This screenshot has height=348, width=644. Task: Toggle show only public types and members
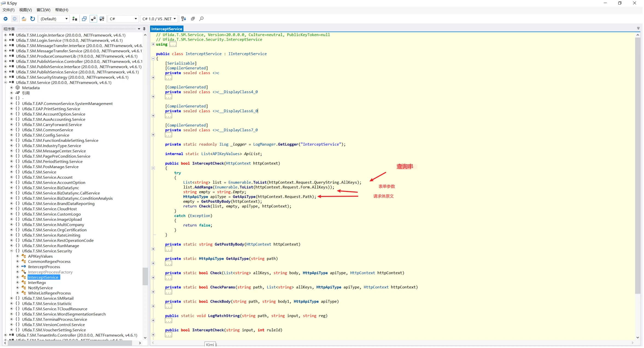[x=93, y=19]
